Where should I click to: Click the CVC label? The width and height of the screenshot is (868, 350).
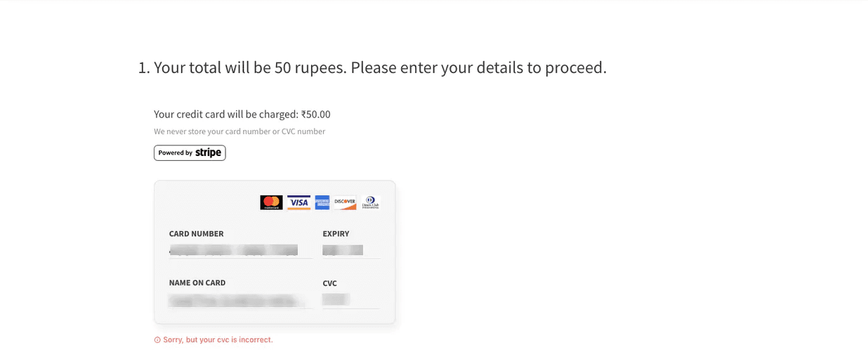click(x=329, y=283)
